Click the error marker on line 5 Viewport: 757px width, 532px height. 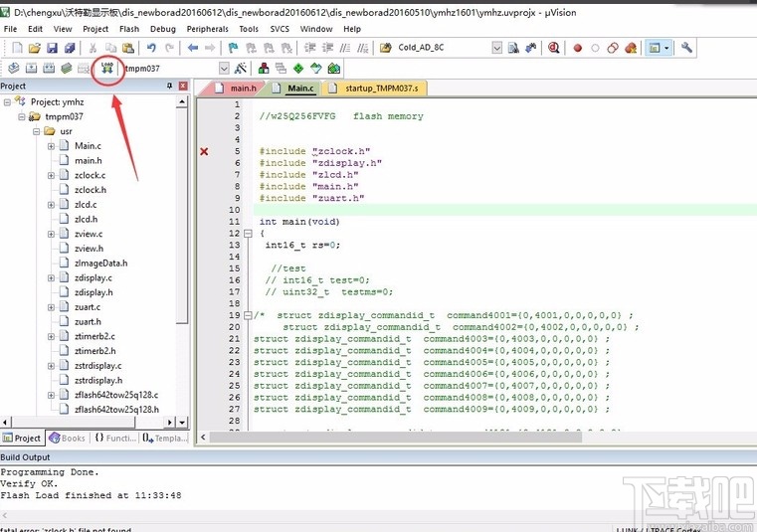204,151
